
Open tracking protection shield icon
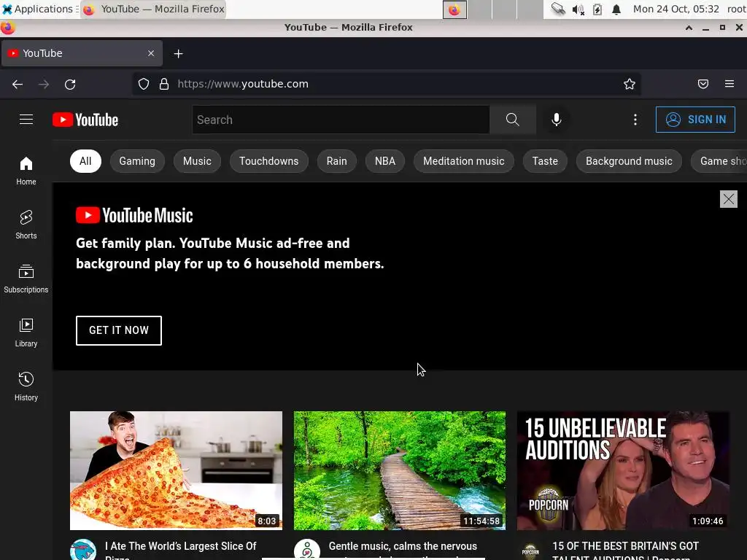pyautogui.click(x=144, y=85)
